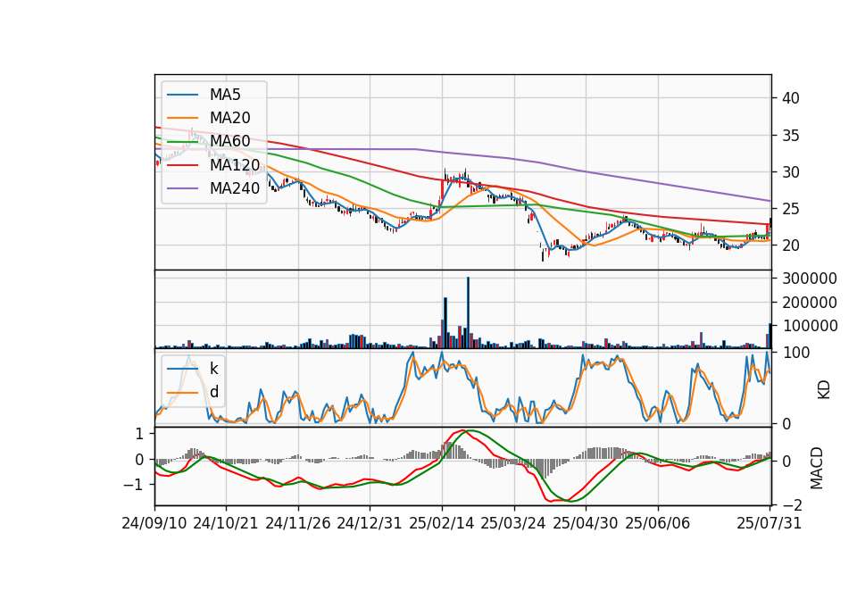
Task: Click the blue MA5 legend line
Action: 182,95
